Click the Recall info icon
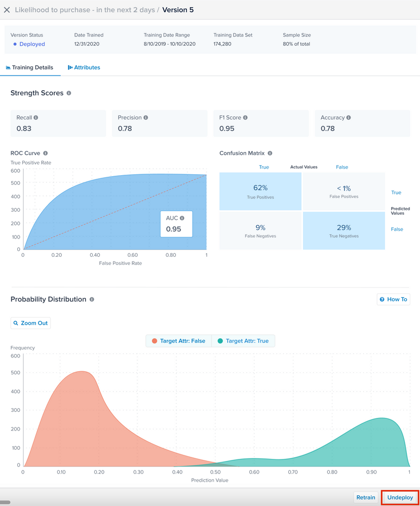Viewport: 420px width, 506px height. 36,118
